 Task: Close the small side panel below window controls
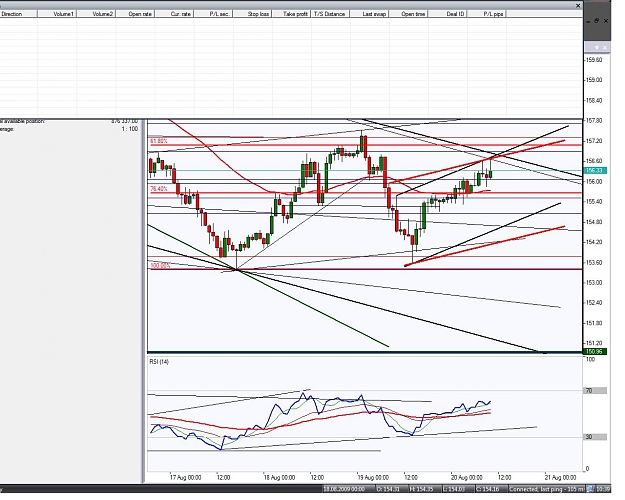pyautogui.click(x=605, y=47)
